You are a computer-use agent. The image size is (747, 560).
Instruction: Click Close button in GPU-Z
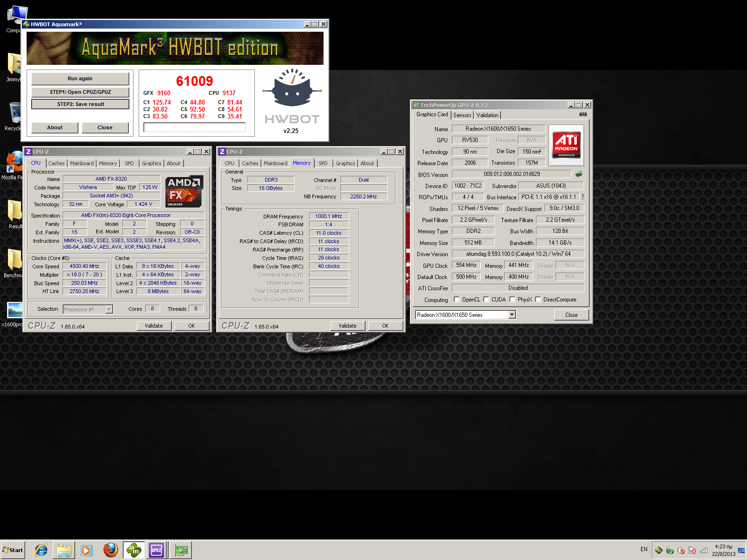click(571, 315)
